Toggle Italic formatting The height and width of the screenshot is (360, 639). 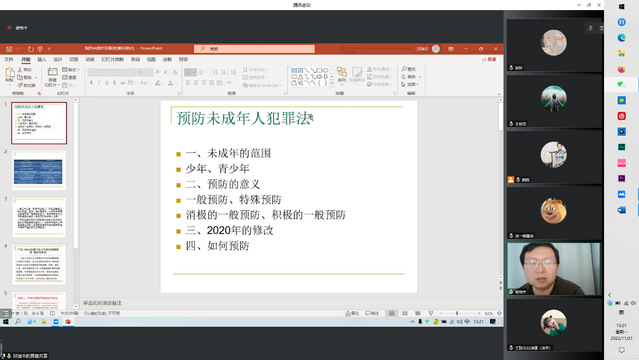99,83
